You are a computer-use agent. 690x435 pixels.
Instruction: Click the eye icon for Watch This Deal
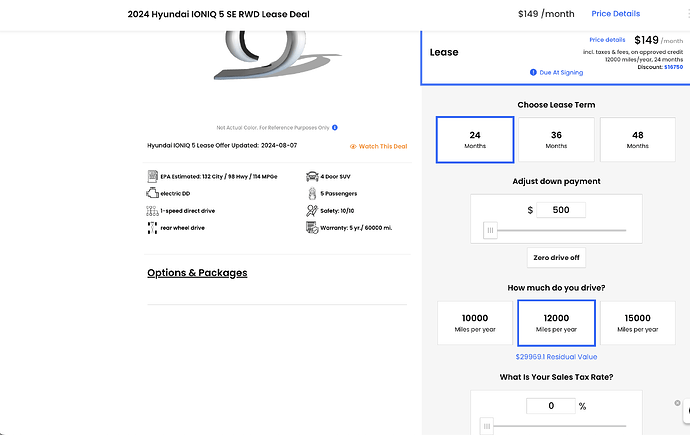point(353,146)
